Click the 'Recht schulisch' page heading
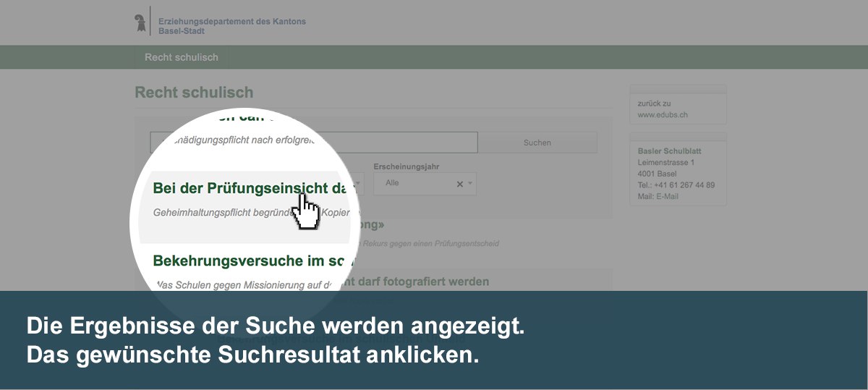This screenshot has height=390, width=868. (x=194, y=93)
